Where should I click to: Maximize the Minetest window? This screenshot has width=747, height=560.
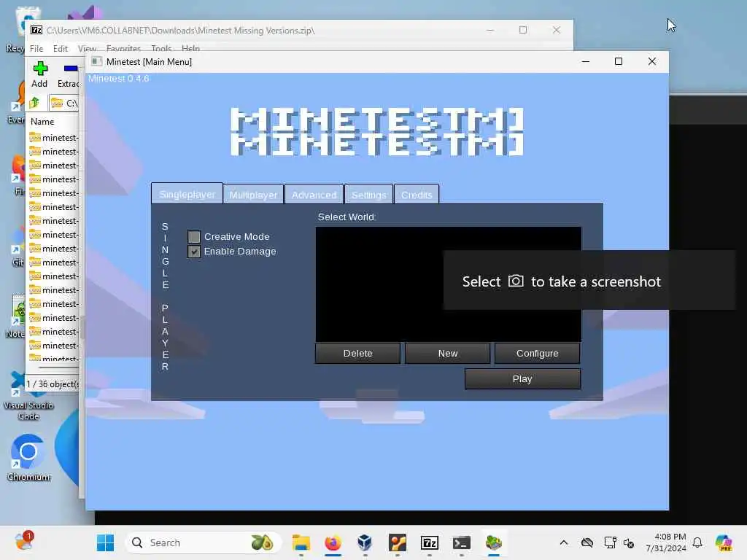[619, 61]
